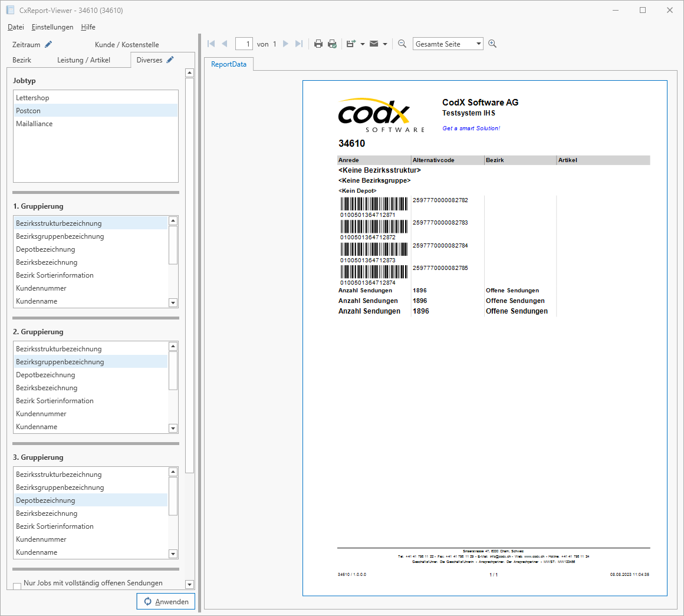Select Bezirksgruppenbezeichnung in 2. Gruppierung

(x=91, y=362)
